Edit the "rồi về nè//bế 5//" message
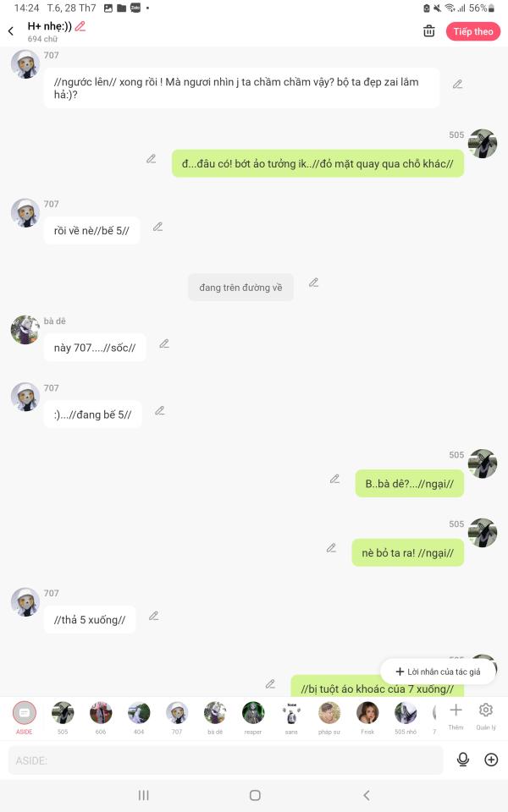The height and width of the screenshot is (812, 508). [x=157, y=227]
